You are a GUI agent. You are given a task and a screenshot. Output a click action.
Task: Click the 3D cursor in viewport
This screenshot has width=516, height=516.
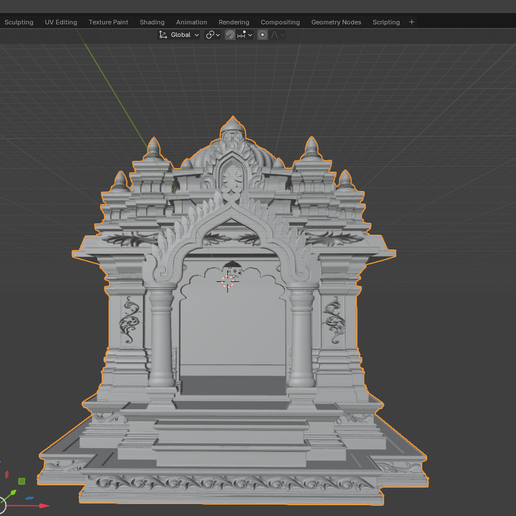click(x=228, y=282)
